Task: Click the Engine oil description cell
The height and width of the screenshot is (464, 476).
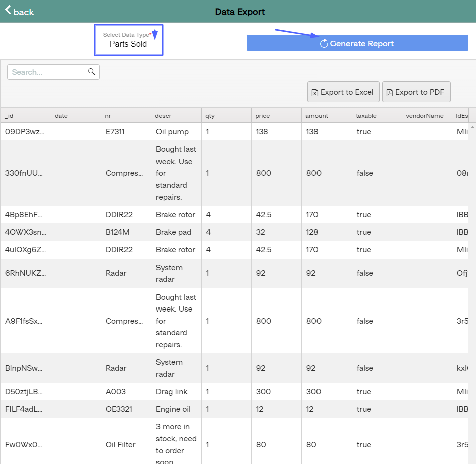Action: 173,409
